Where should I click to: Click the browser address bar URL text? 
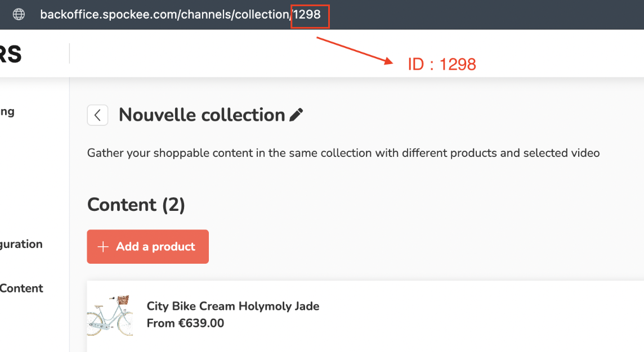pos(180,15)
